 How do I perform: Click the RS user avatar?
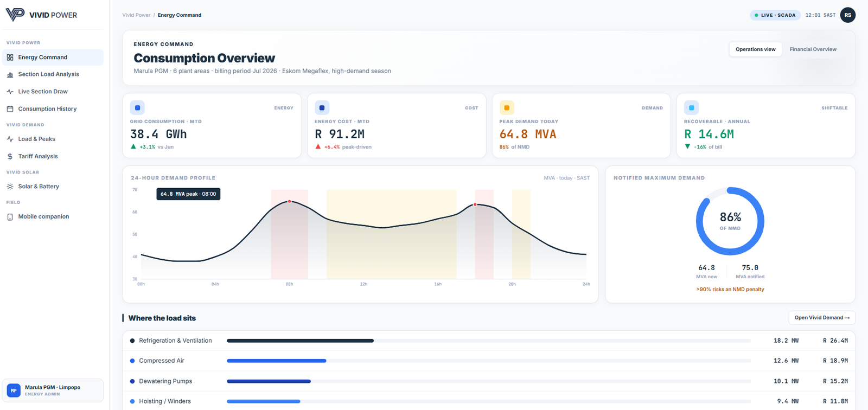(x=847, y=15)
